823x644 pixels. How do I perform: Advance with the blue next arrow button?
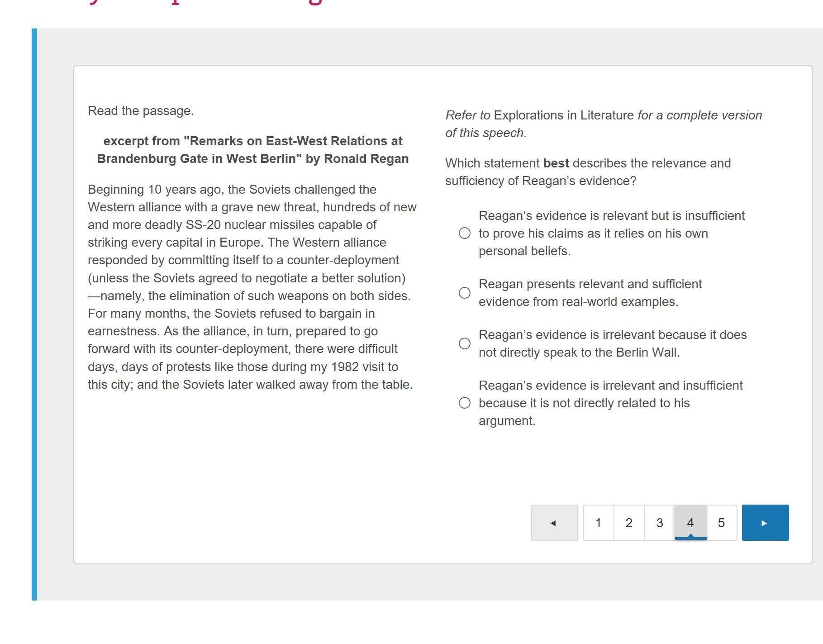[766, 523]
